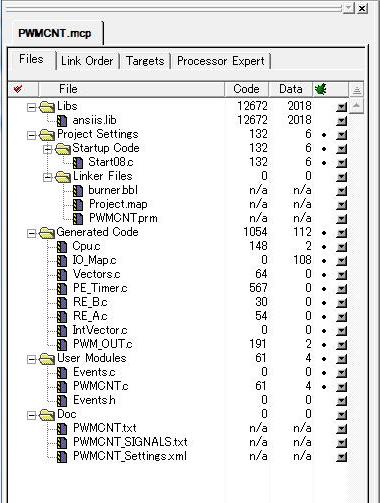
Task: Toggle the debug dot for PWMCNT.c
Action: point(324,387)
